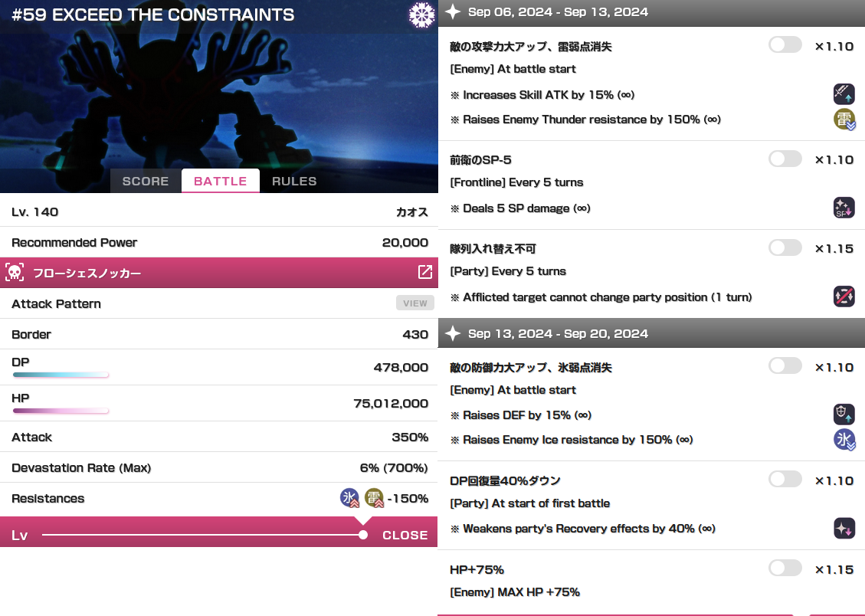Click the ×1.15 multiplier of the HP+75% rule

(x=834, y=569)
